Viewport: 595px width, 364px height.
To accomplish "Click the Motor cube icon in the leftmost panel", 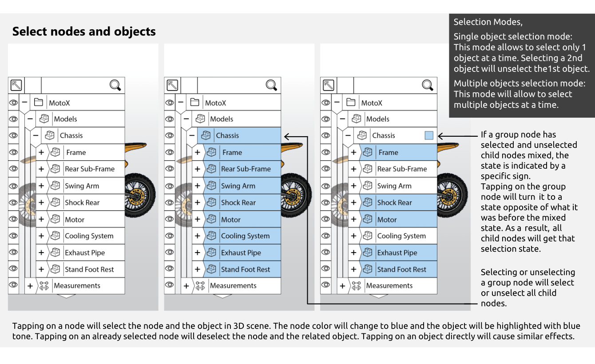I will click(55, 219).
